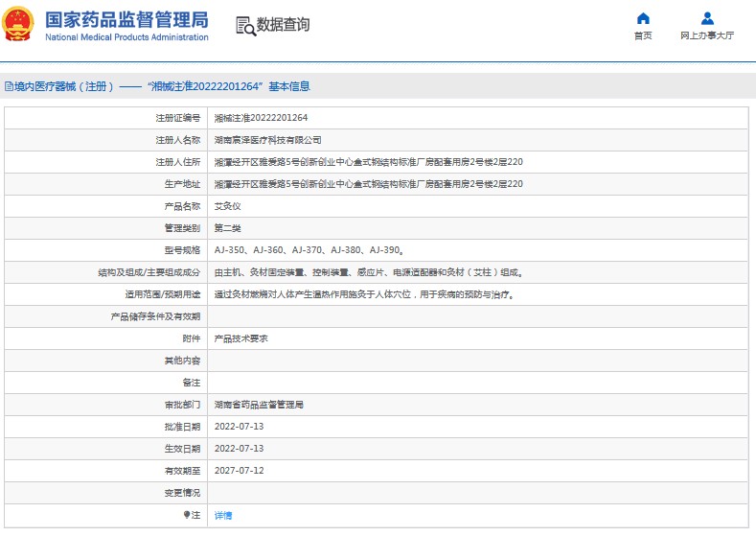Open the 详情 details link
The width and height of the screenshot is (756, 536).
pyautogui.click(x=222, y=515)
